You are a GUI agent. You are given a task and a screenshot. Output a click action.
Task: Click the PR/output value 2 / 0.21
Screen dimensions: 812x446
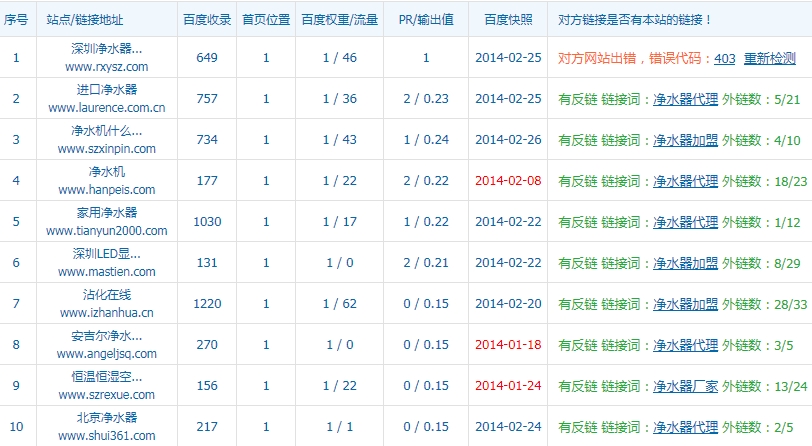tap(426, 262)
